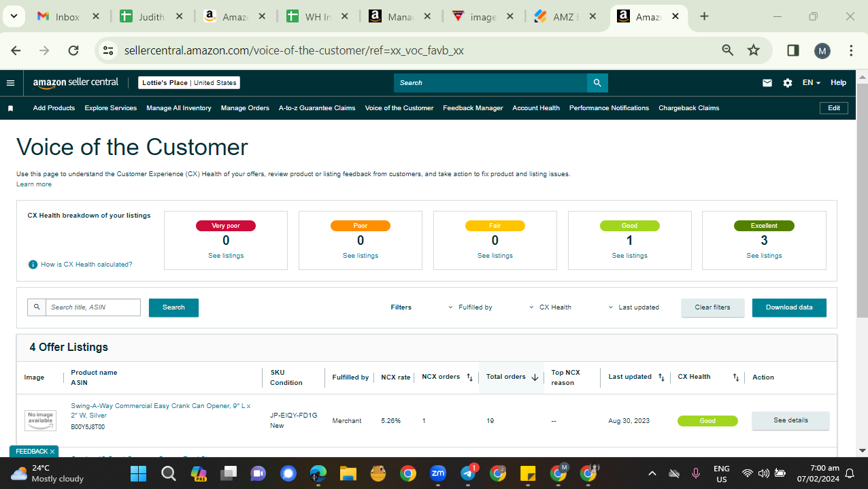
Task: Open Sticky Notes from taskbar
Action: coord(528,473)
